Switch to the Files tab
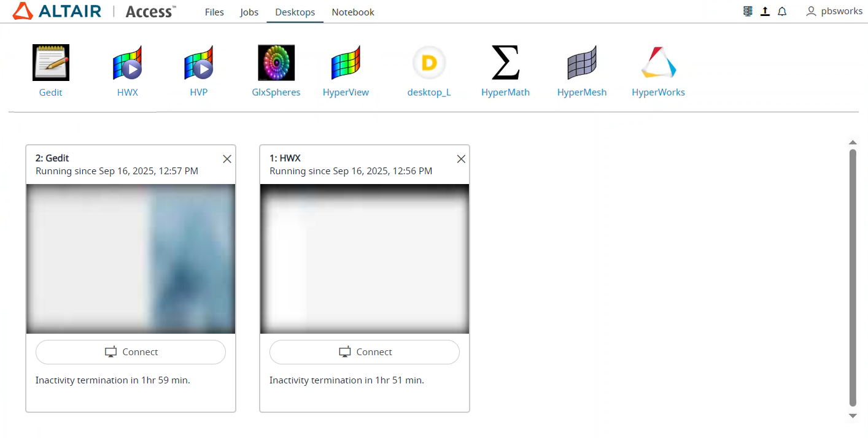The height and width of the screenshot is (438, 868). [x=214, y=12]
